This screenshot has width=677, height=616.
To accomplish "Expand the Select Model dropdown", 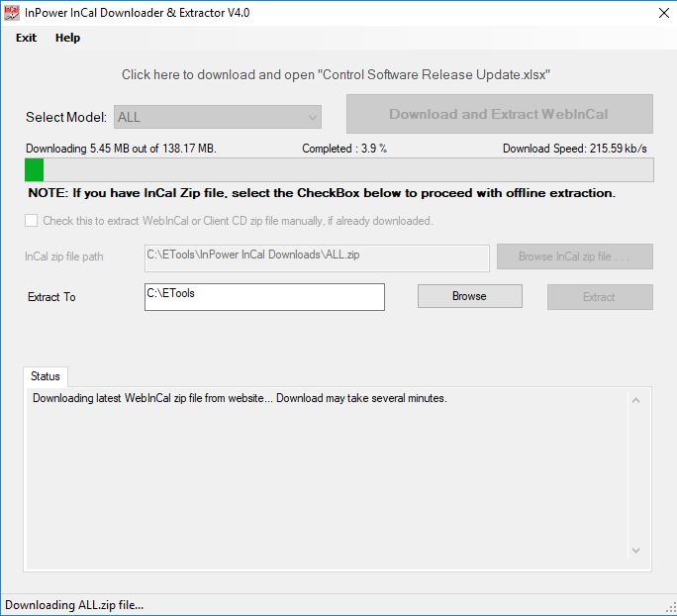I will pyautogui.click(x=218, y=117).
